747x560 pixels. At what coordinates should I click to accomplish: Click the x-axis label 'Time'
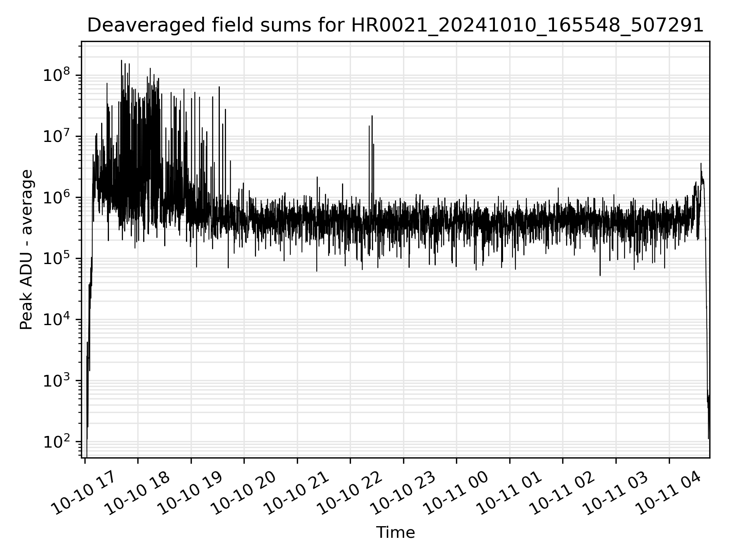tap(395, 532)
